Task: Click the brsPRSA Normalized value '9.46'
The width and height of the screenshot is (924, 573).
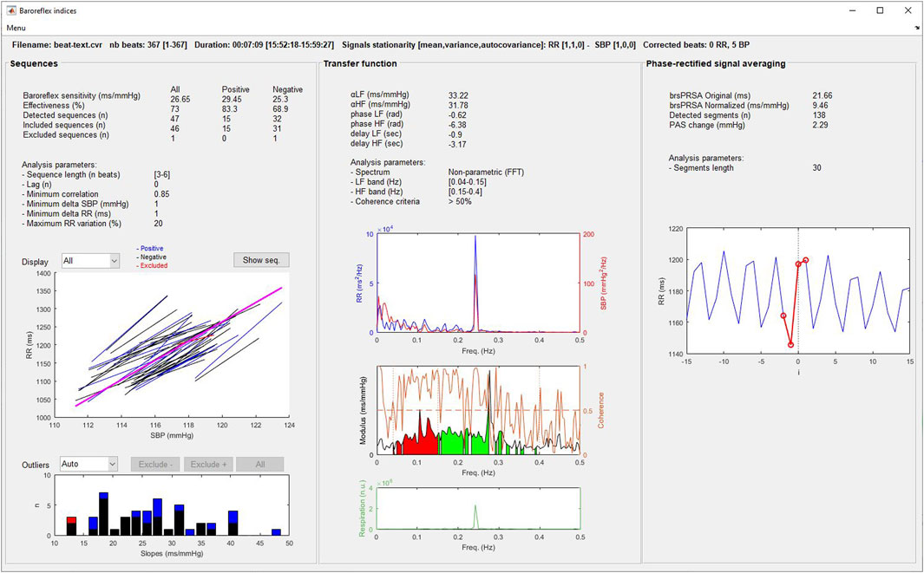Action: pos(820,106)
